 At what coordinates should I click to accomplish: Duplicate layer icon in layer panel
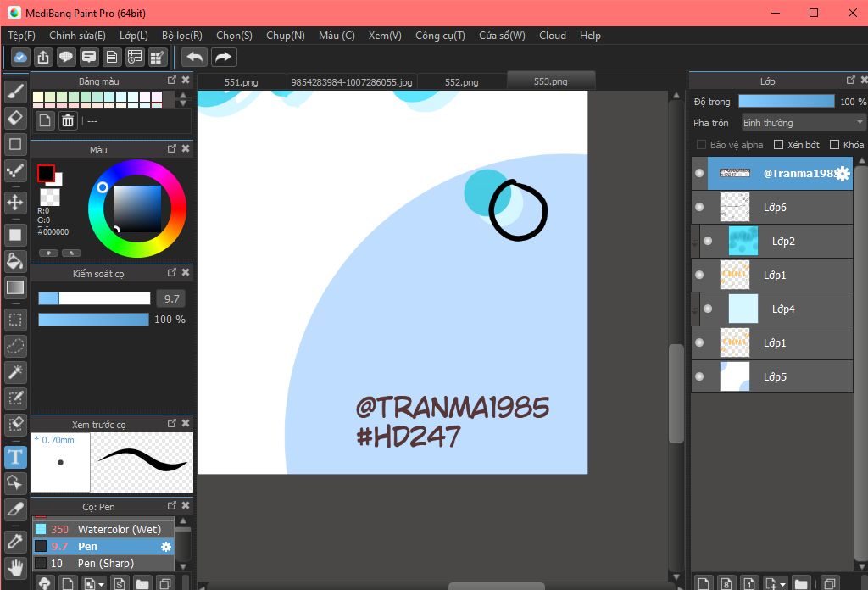829,583
